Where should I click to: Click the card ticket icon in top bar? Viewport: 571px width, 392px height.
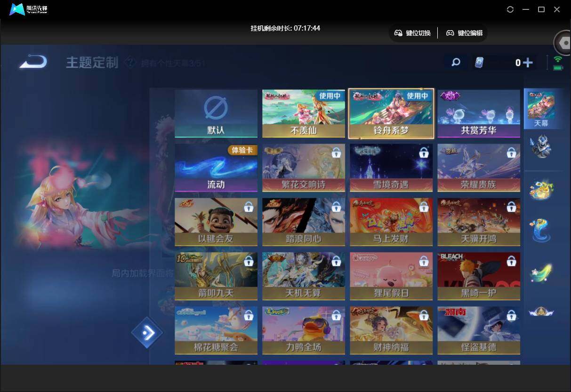click(x=479, y=62)
